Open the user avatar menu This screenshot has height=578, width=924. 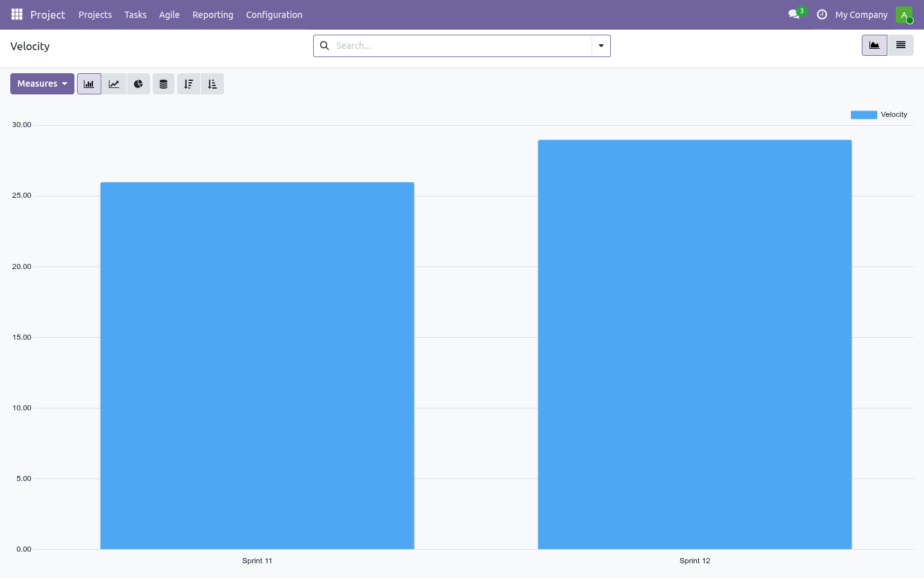(904, 14)
